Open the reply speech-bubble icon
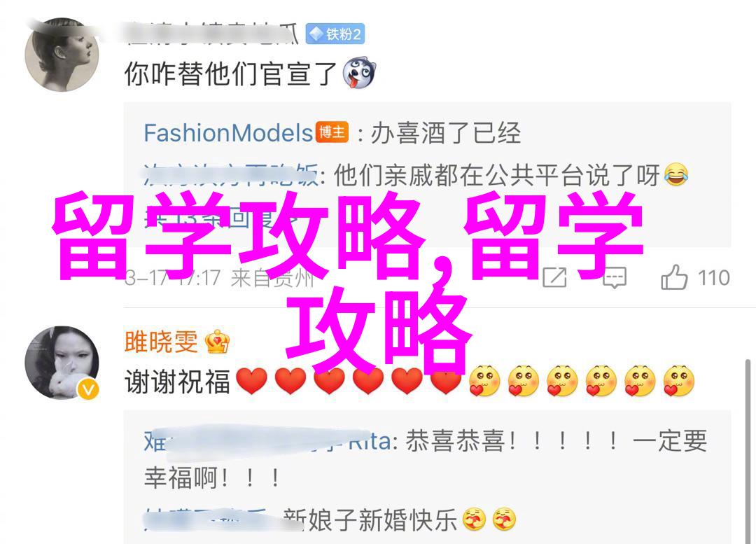The height and width of the screenshot is (544, 756). 615,278
